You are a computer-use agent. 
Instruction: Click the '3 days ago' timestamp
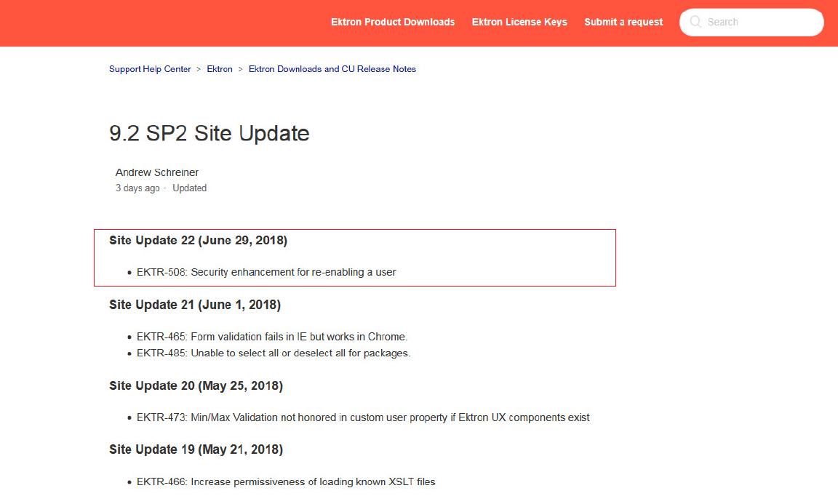(x=137, y=188)
